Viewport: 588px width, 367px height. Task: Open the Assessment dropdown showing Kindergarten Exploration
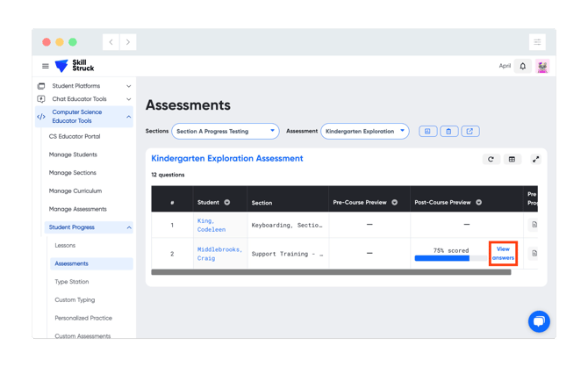tap(364, 132)
